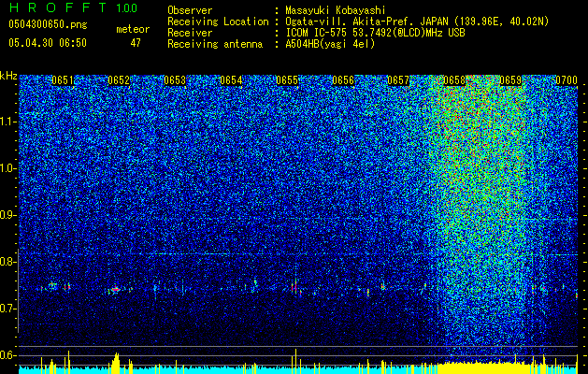Click the Receiving antenna label
This screenshot has width=588, height=374.
coord(215,44)
